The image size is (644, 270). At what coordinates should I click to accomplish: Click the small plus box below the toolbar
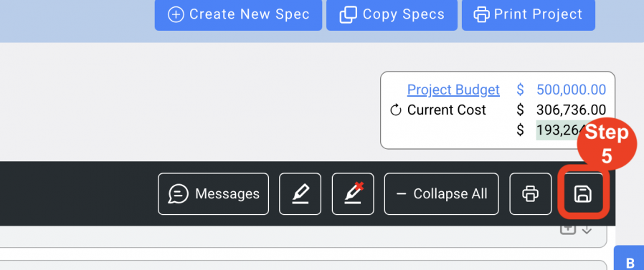click(x=568, y=229)
